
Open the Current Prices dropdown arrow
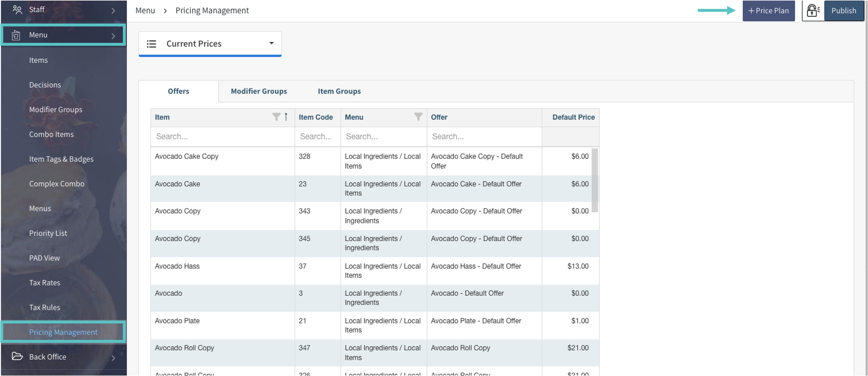[271, 43]
